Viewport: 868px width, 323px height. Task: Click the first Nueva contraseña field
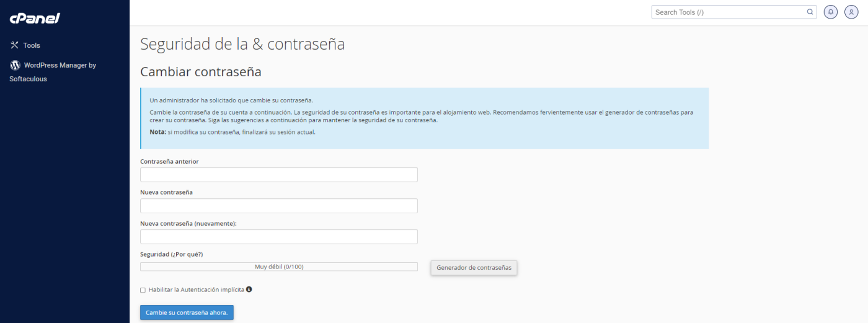pyautogui.click(x=279, y=206)
